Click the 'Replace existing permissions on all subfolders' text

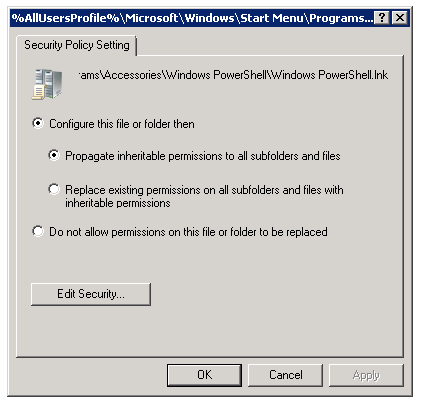(204, 190)
